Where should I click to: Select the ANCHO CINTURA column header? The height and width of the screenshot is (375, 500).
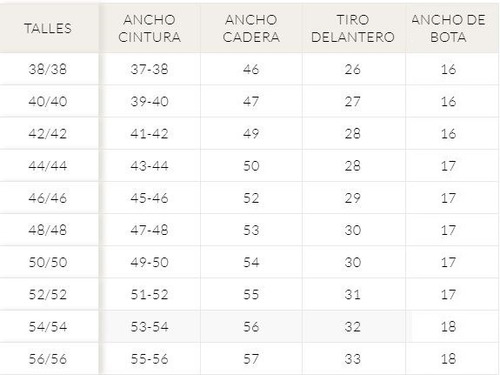(x=150, y=28)
